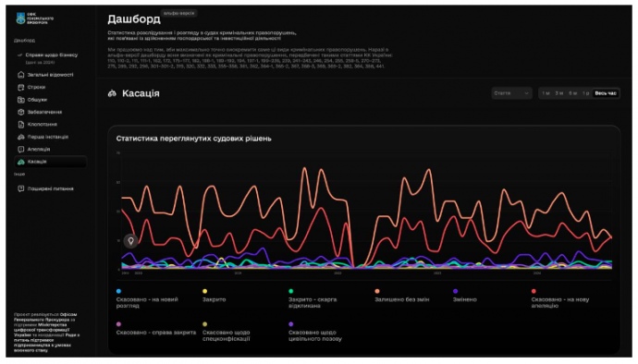
Task: Go to the Обшуки section
Action: (x=50, y=100)
